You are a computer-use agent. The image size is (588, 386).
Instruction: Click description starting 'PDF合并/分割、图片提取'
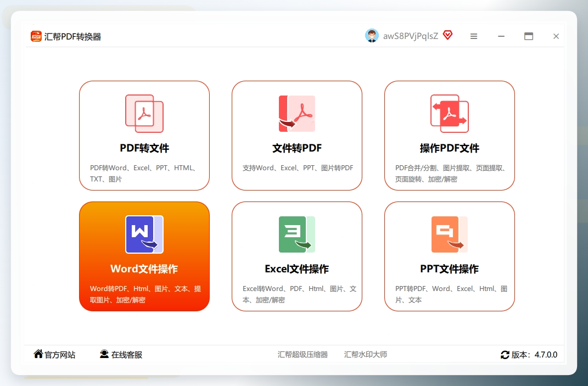pos(451,174)
